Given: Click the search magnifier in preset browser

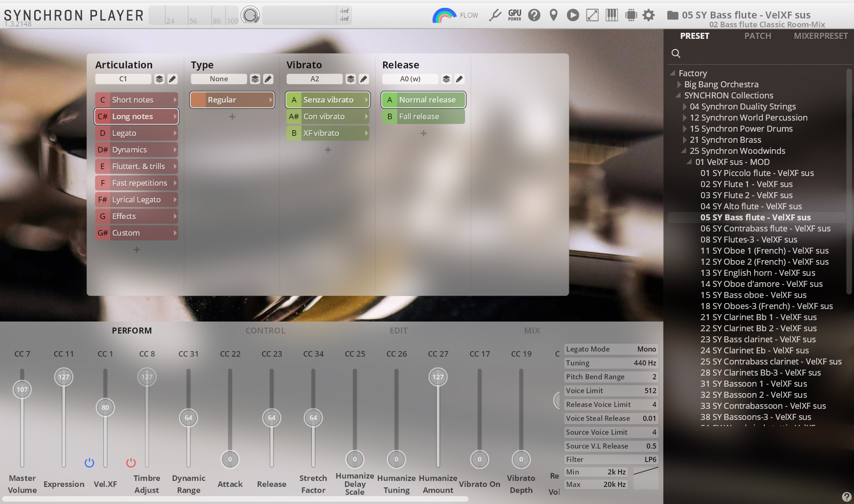Looking at the screenshot, I should (x=676, y=54).
